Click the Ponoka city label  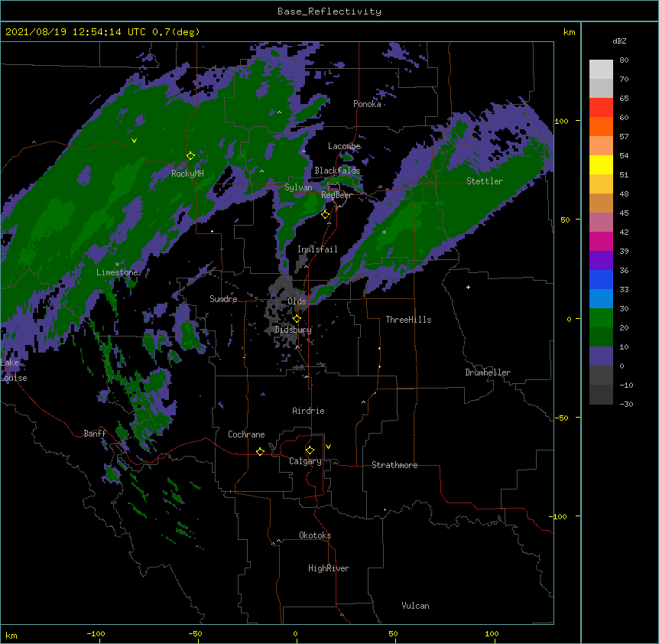367,104
